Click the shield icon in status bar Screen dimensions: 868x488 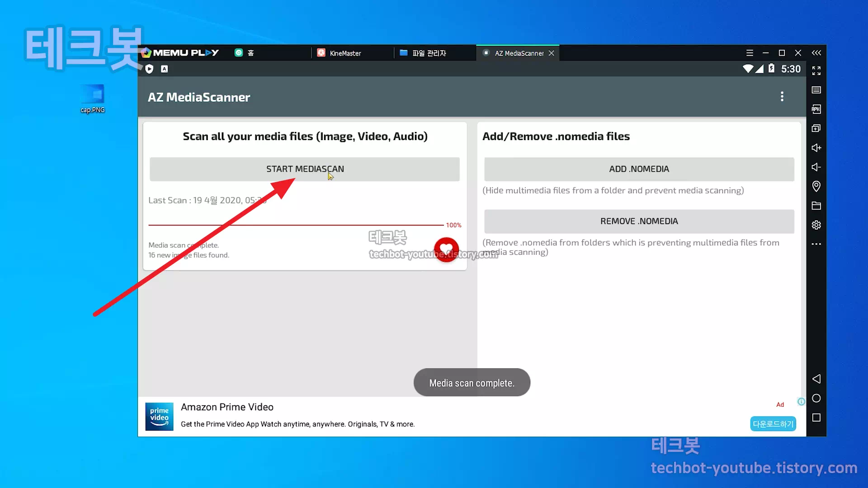tap(150, 69)
